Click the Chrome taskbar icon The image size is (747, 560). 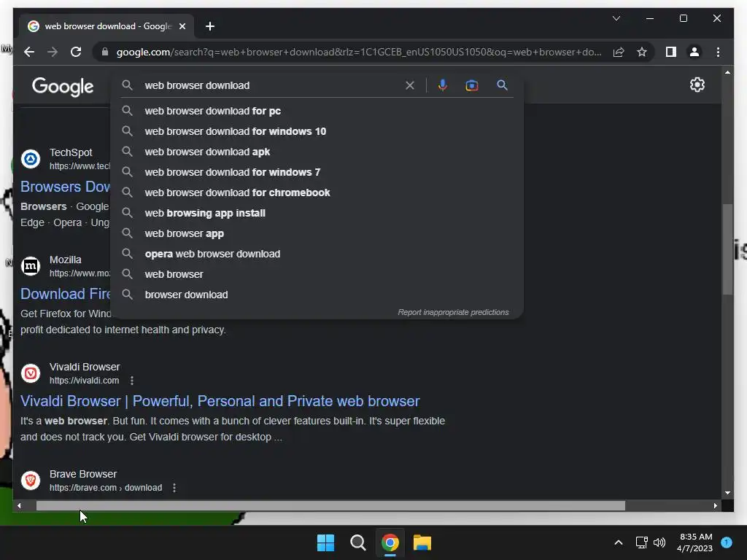point(390,542)
